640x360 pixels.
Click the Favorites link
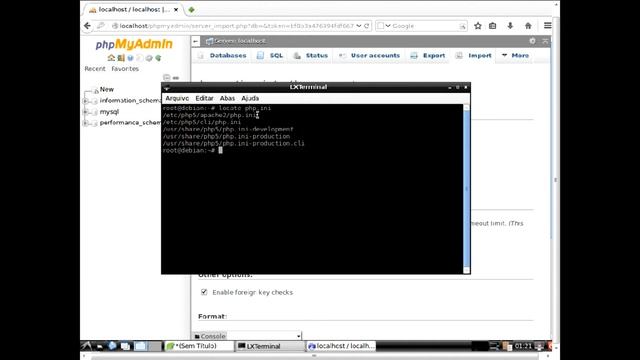125,69
